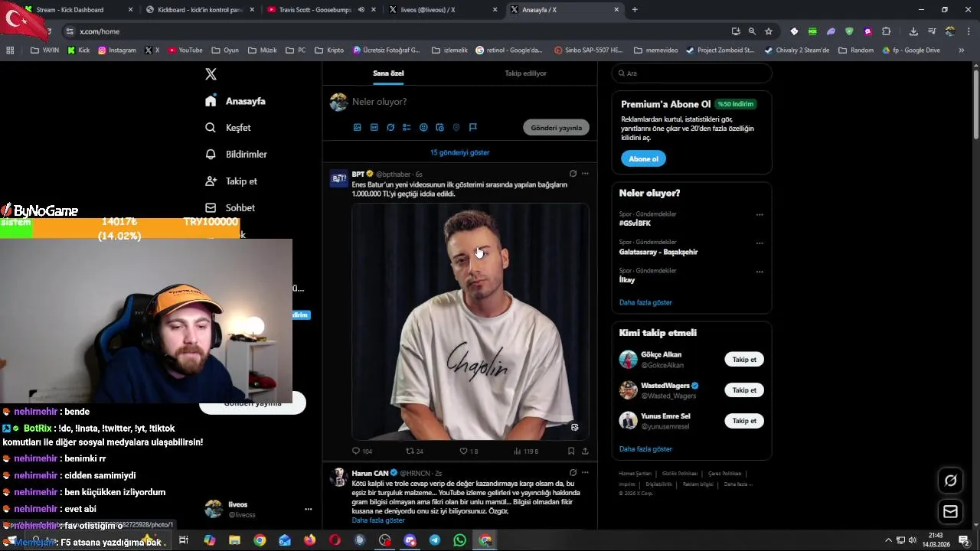Open the Oyun bookmarks folder
This screenshot has width=980, height=551.
point(225,51)
